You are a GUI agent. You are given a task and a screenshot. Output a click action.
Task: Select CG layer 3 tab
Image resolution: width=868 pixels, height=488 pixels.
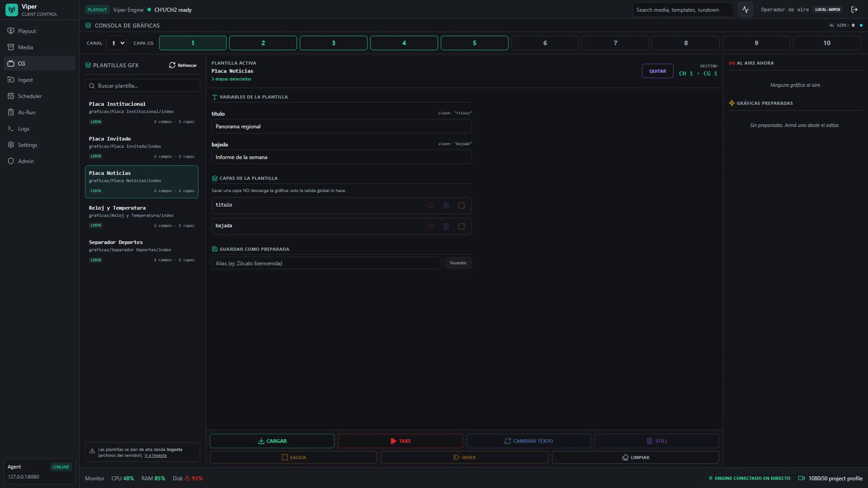[334, 43]
